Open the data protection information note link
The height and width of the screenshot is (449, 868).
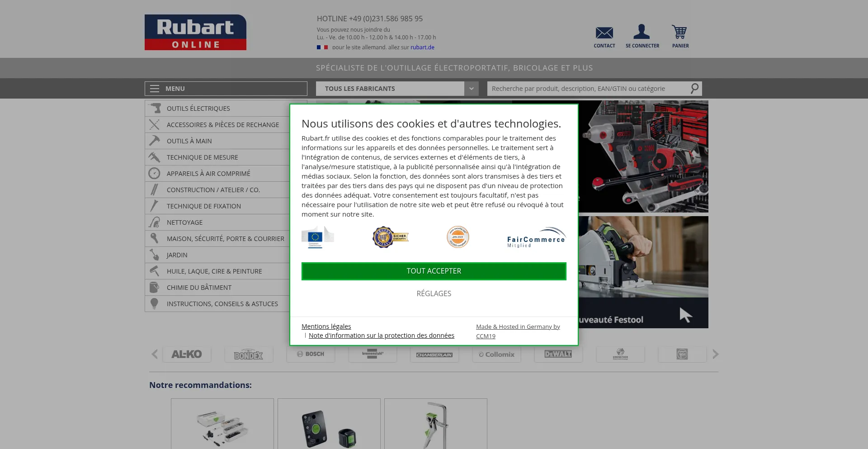pos(381,336)
